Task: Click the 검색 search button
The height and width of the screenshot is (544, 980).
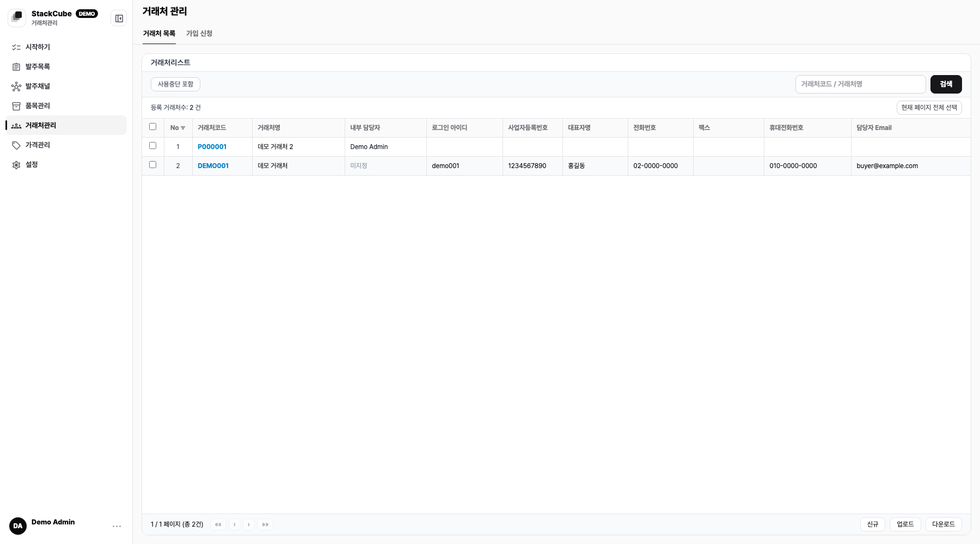Action: [x=946, y=84]
